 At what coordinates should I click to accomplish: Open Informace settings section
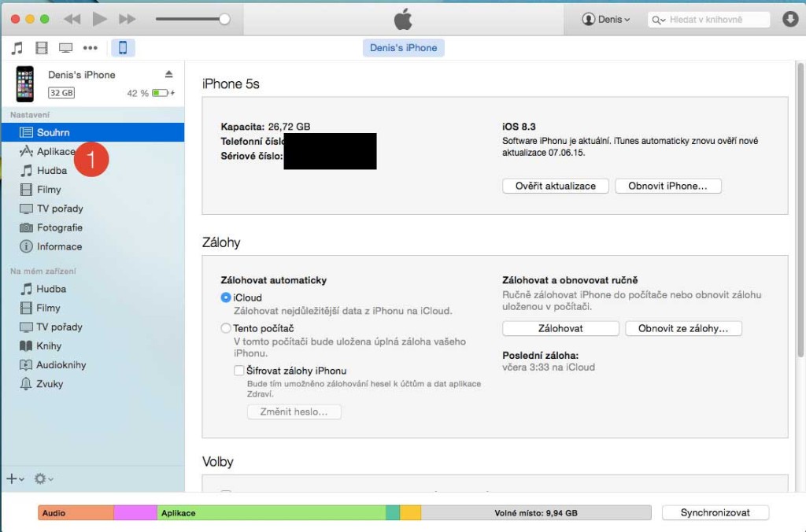click(x=93, y=246)
